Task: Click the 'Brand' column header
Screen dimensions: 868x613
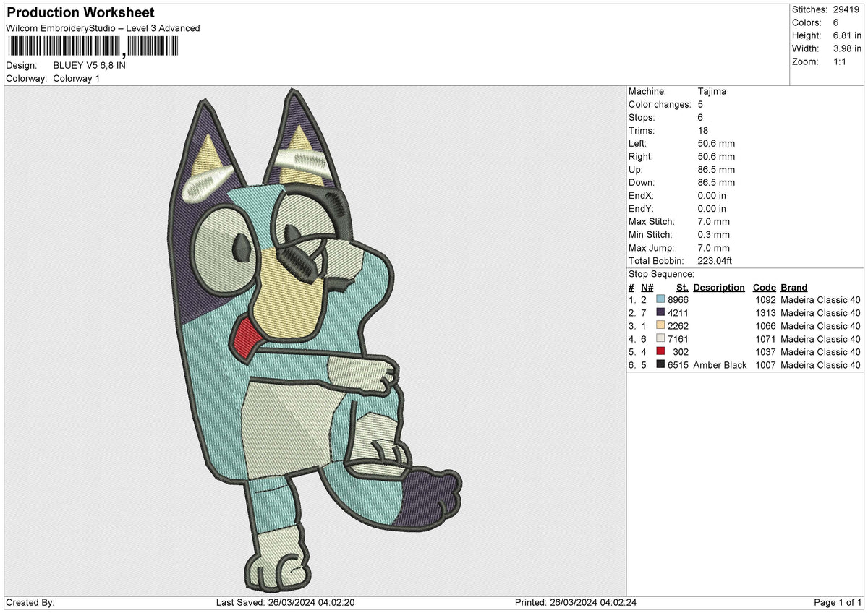Action: [794, 287]
